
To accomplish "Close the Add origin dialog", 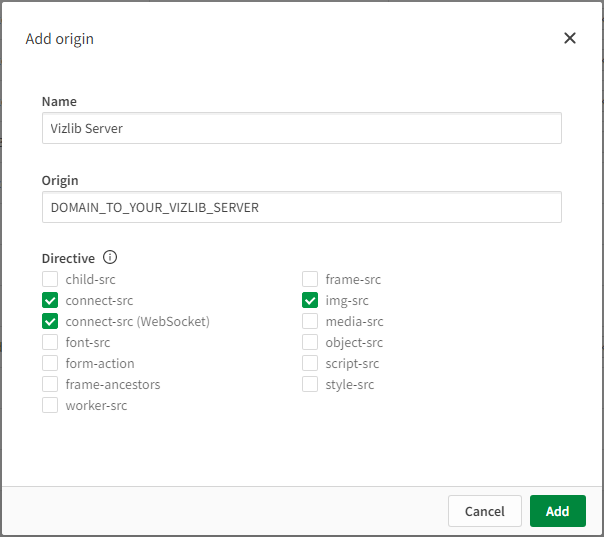I will click(570, 38).
